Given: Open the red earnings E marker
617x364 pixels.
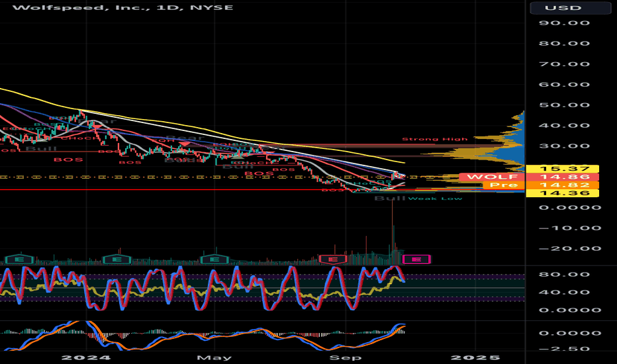Looking at the screenshot, I should [x=333, y=259].
